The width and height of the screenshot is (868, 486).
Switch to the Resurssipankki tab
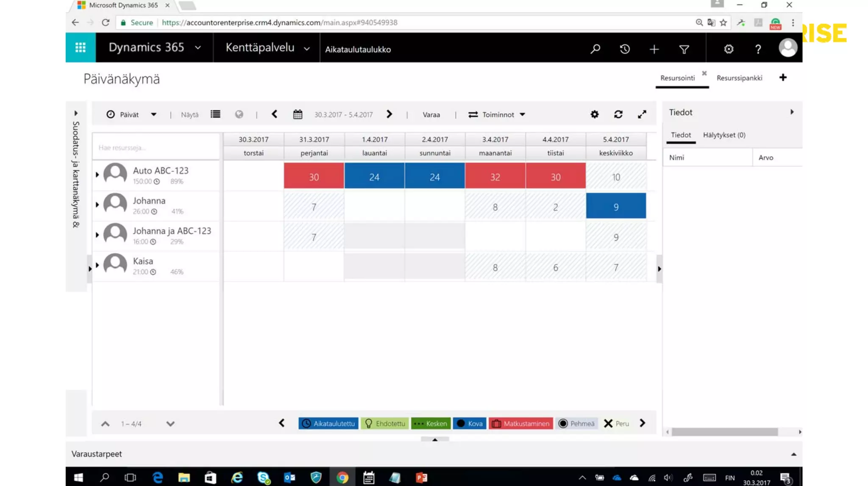coord(739,78)
